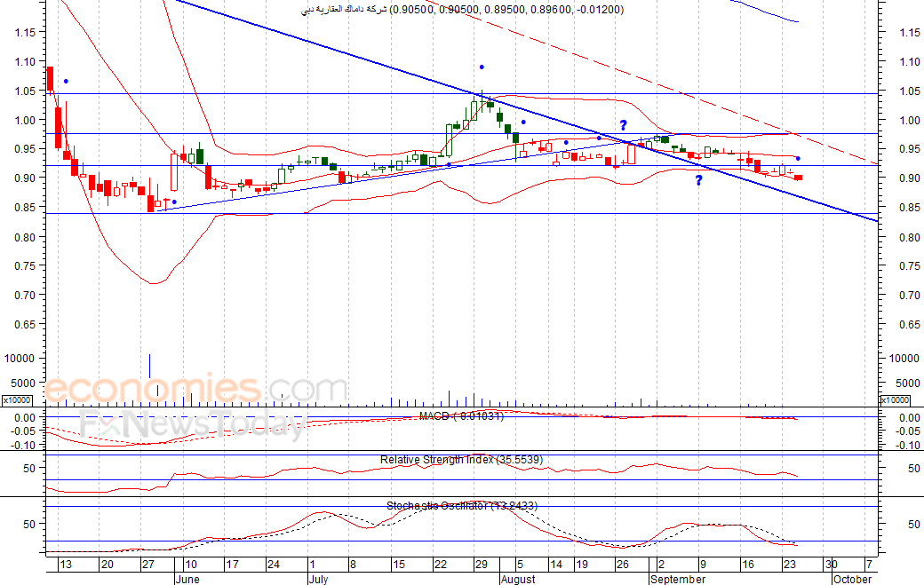Click the Relative Strength Index (35.5539) label
This screenshot has width=924, height=585.
pos(461,460)
